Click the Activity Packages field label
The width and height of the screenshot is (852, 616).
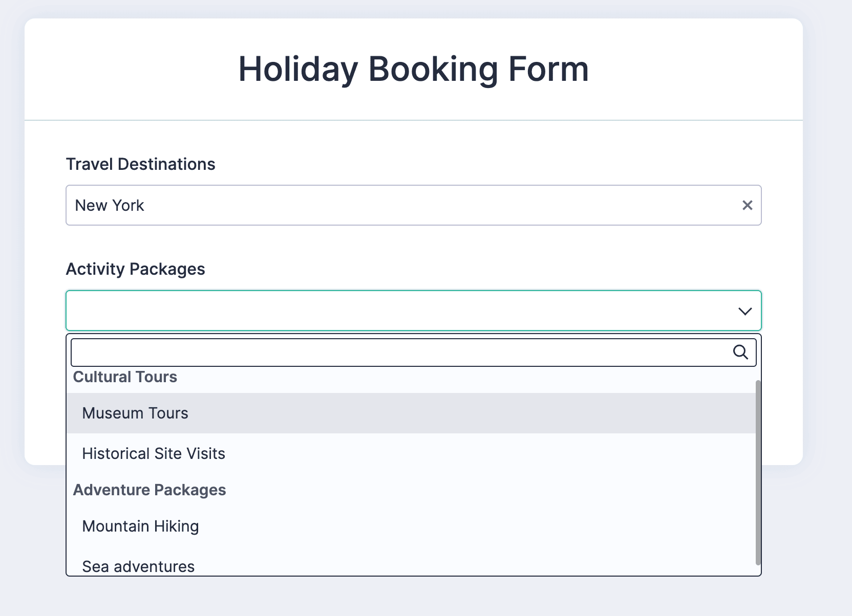click(135, 269)
